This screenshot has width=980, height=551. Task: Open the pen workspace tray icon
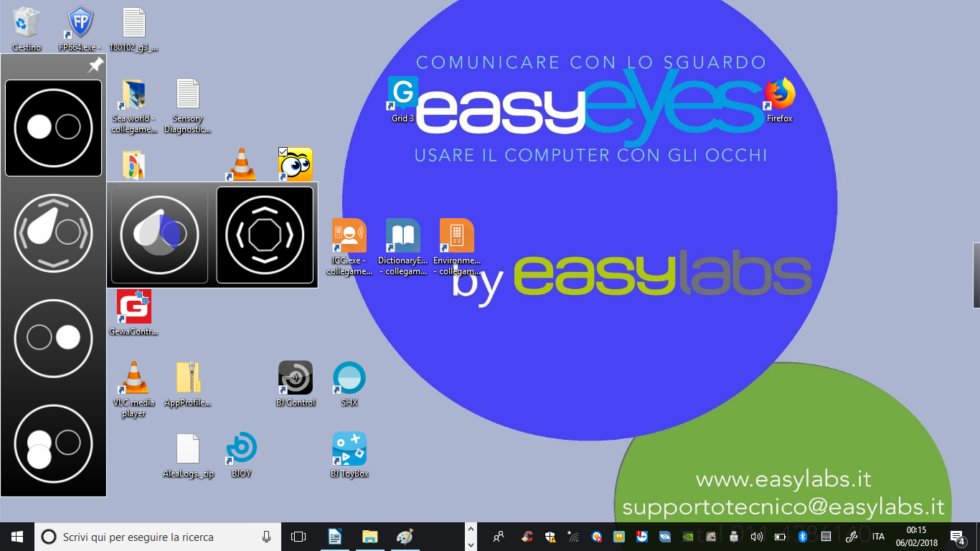pyautogui.click(x=853, y=536)
